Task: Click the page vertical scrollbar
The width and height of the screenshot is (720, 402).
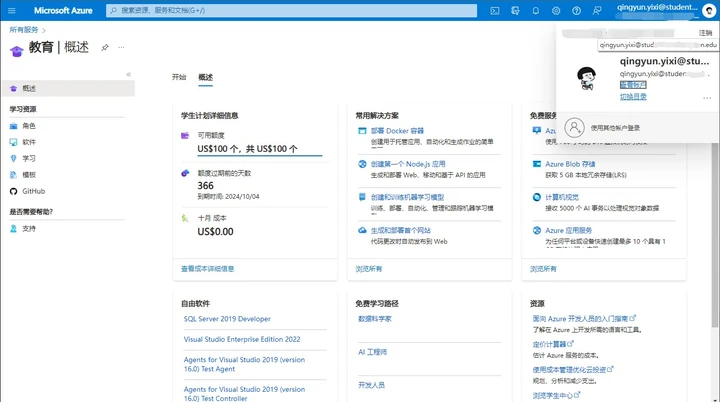Action: point(714,234)
